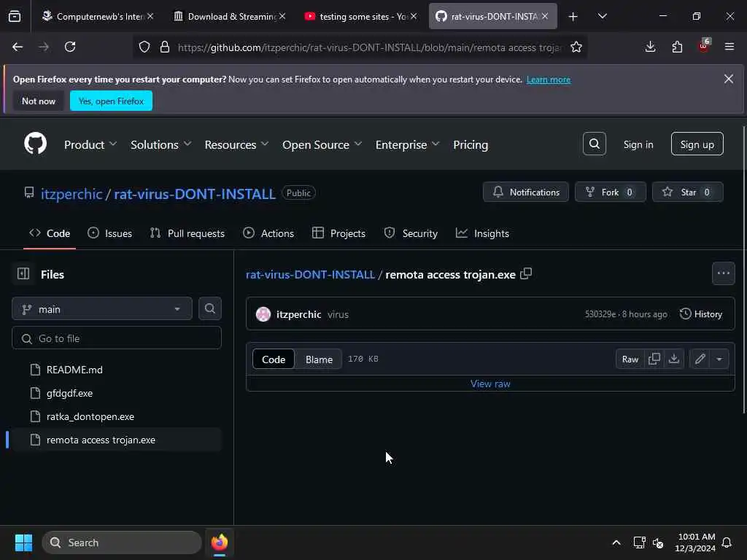Image resolution: width=747 pixels, height=560 pixels.
Task: Reload the page with refresh icon
Action: click(x=70, y=47)
